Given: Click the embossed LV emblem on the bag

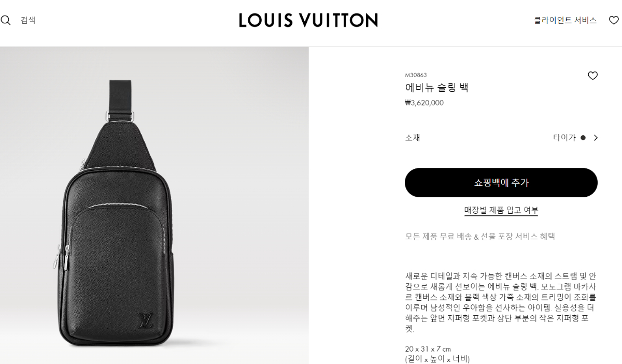Looking at the screenshot, I should pos(145,321).
